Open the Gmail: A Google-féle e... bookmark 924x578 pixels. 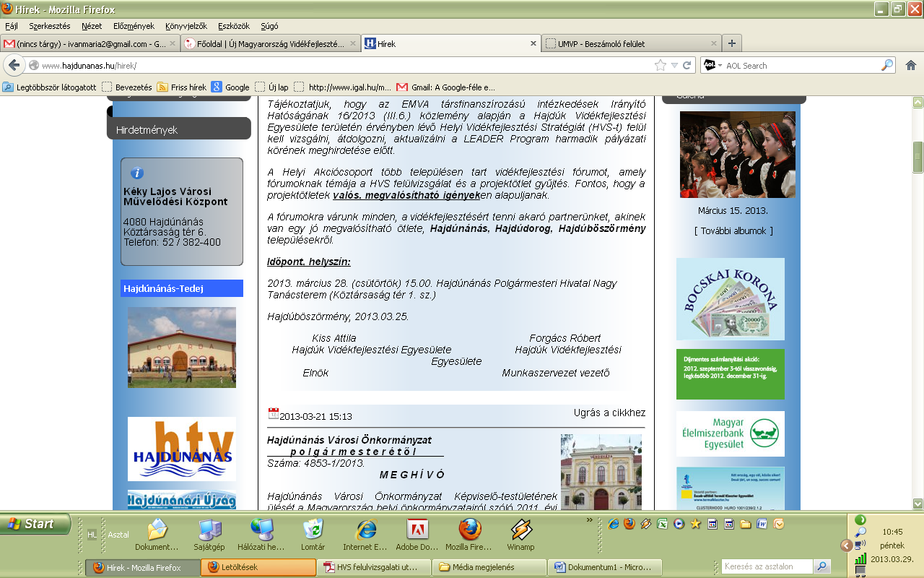click(x=446, y=87)
